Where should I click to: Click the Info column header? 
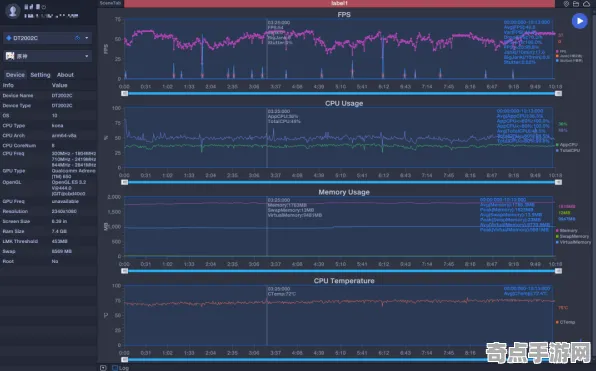tap(8, 85)
